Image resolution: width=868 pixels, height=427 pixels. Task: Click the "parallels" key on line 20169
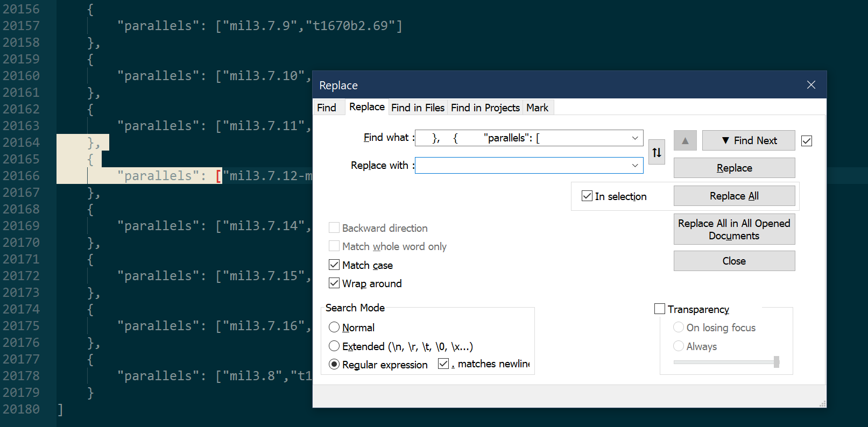[158, 226]
